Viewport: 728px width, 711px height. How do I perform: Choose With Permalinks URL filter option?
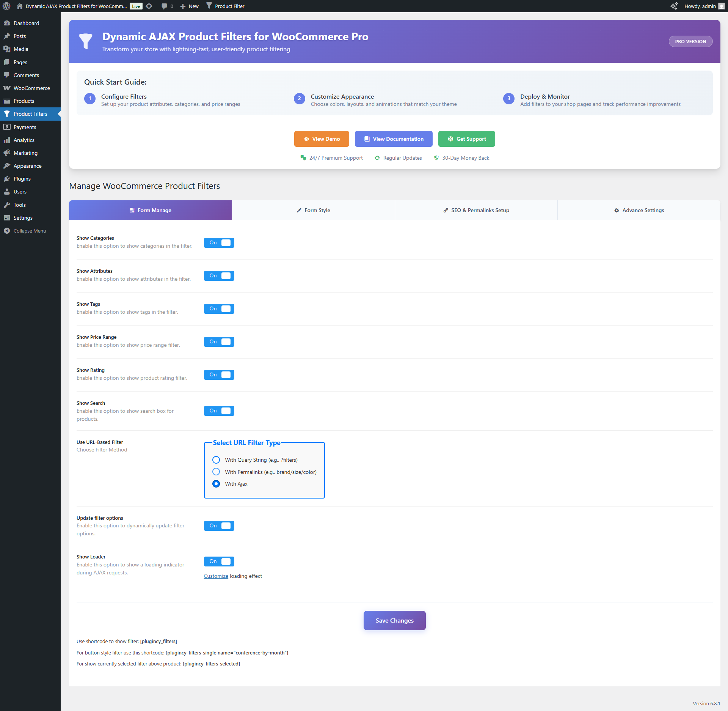click(x=216, y=472)
